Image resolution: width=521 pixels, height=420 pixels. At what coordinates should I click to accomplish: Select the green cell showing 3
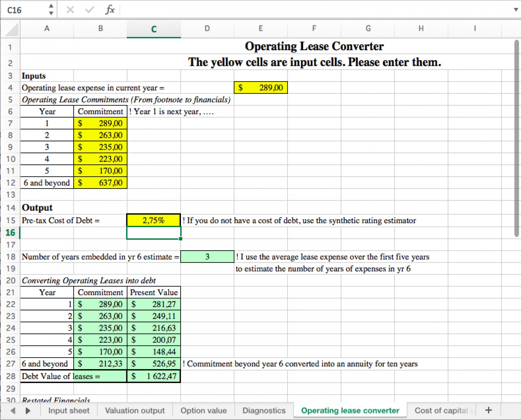pos(207,257)
